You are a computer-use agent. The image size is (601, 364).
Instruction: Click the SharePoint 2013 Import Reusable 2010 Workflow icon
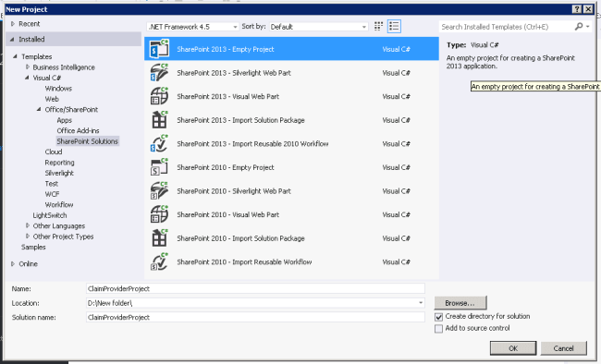(159, 144)
